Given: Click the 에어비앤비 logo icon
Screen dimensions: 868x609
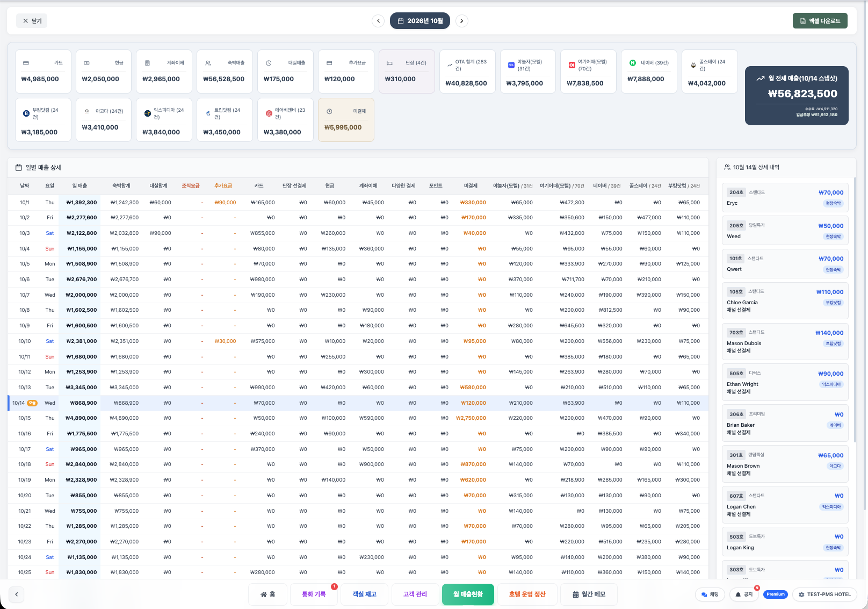Looking at the screenshot, I should (269, 113).
